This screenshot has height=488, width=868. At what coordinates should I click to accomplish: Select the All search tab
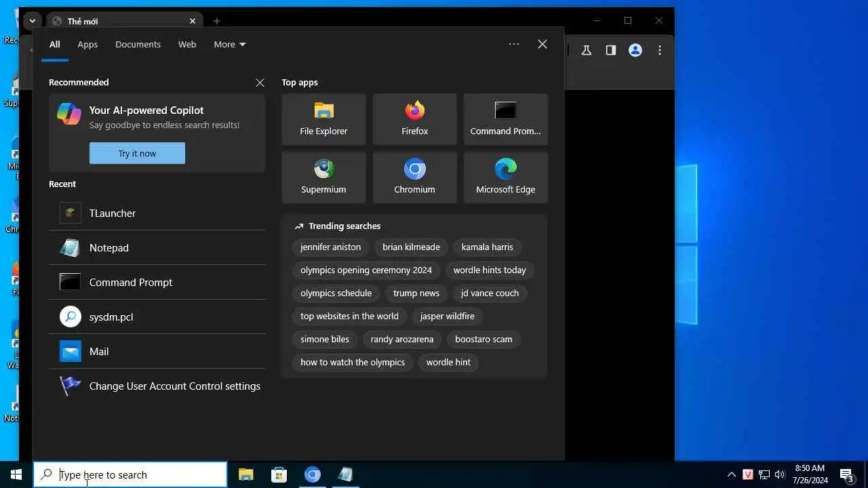click(x=55, y=44)
